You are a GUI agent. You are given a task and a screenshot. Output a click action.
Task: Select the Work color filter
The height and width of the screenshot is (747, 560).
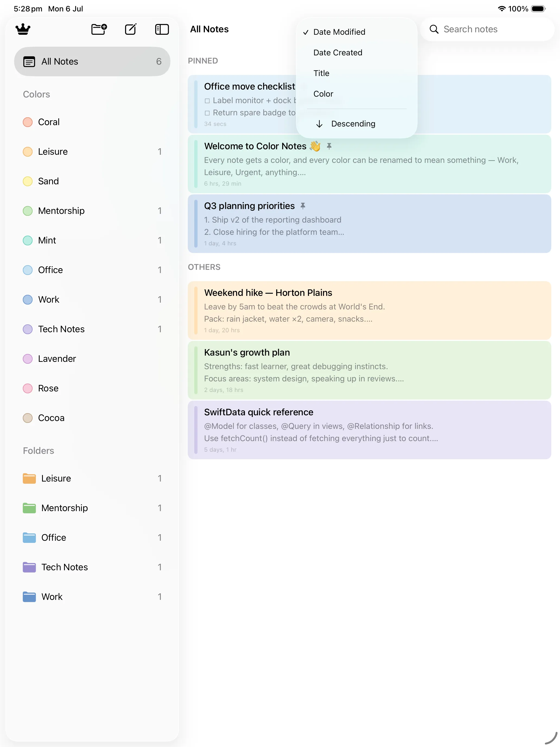tap(92, 300)
